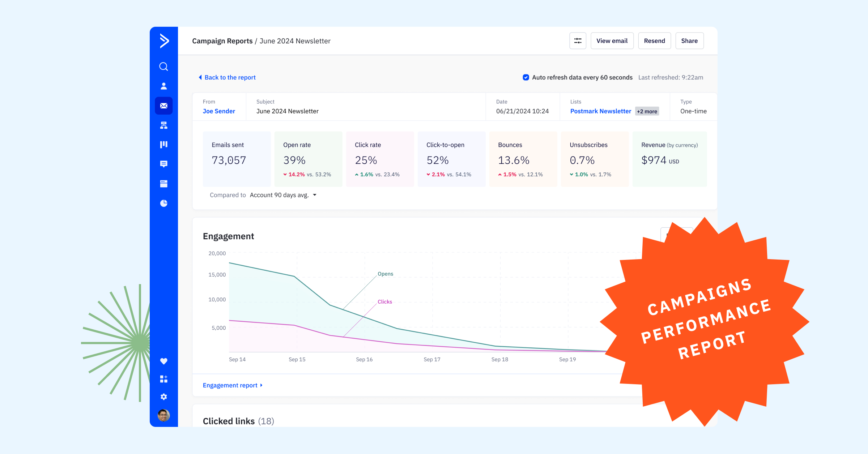Image resolution: width=868 pixels, height=454 pixels.
Task: Open search from the sidebar
Action: tap(163, 67)
